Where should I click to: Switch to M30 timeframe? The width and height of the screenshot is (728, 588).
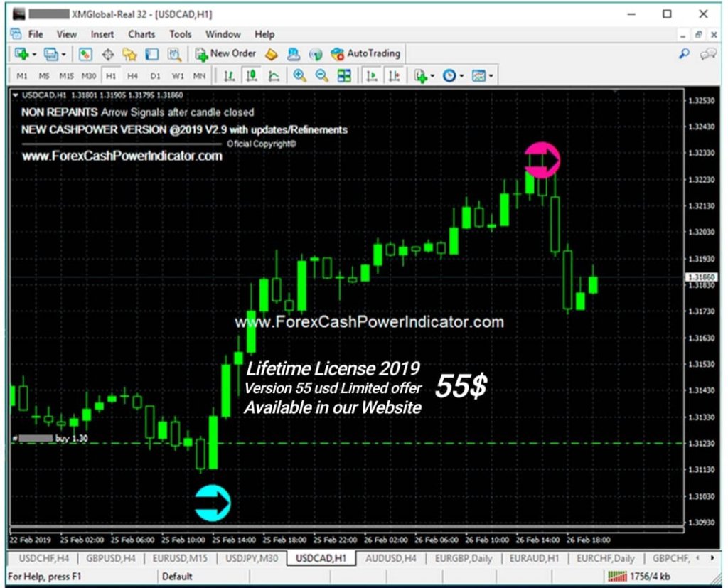coord(89,75)
